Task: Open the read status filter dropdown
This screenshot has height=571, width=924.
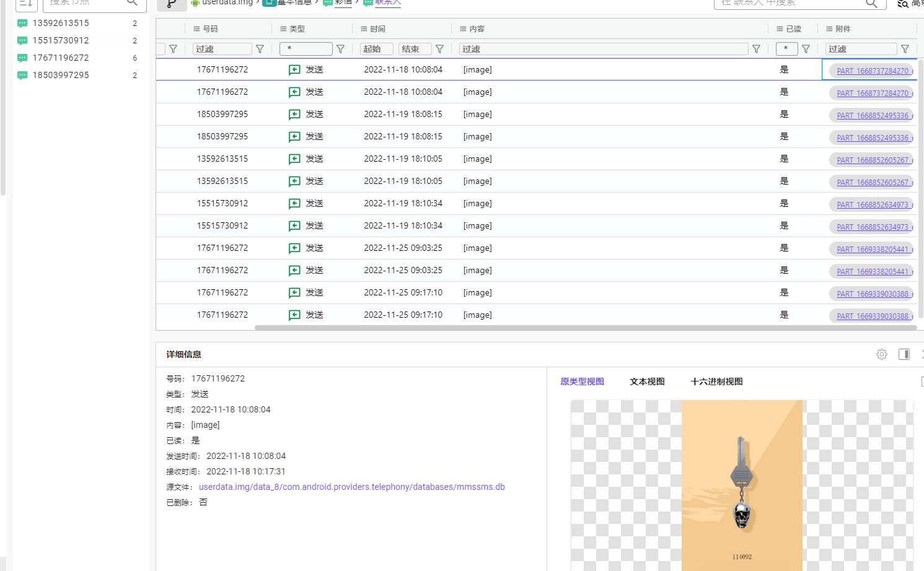Action: click(787, 49)
